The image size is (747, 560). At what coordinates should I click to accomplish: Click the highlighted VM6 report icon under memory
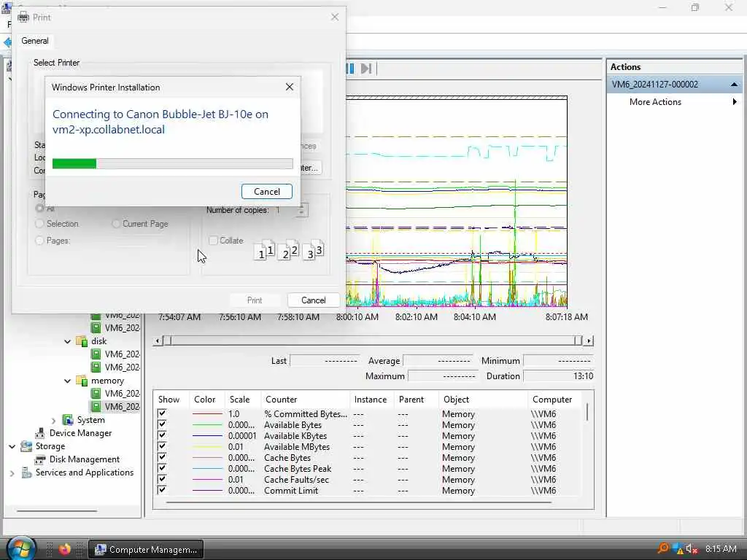point(96,407)
